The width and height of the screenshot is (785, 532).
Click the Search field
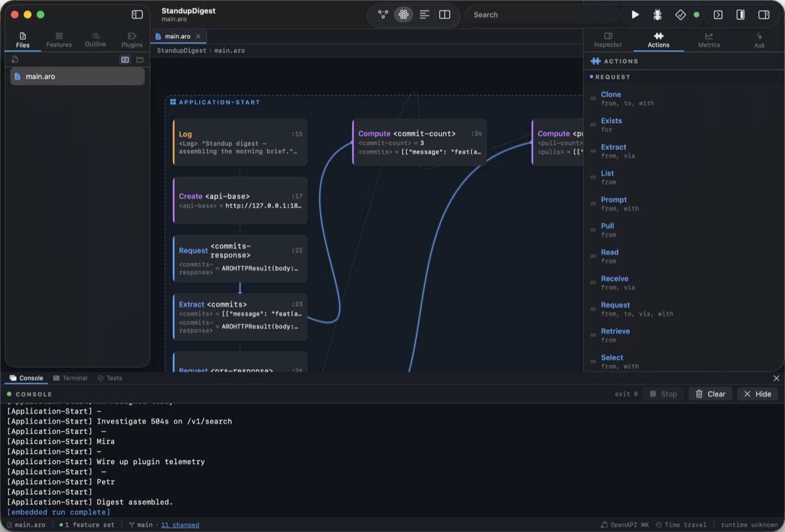pyautogui.click(x=544, y=15)
